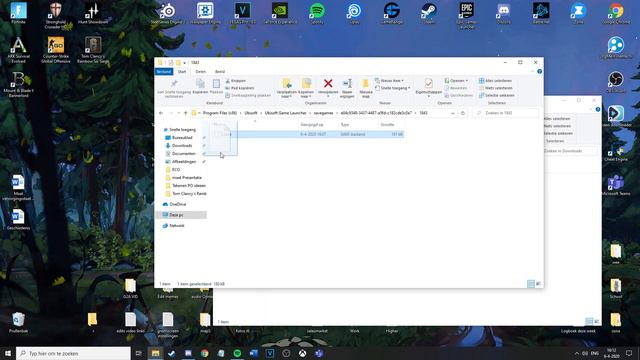Refresh the folder view

pyautogui.click(x=463, y=113)
